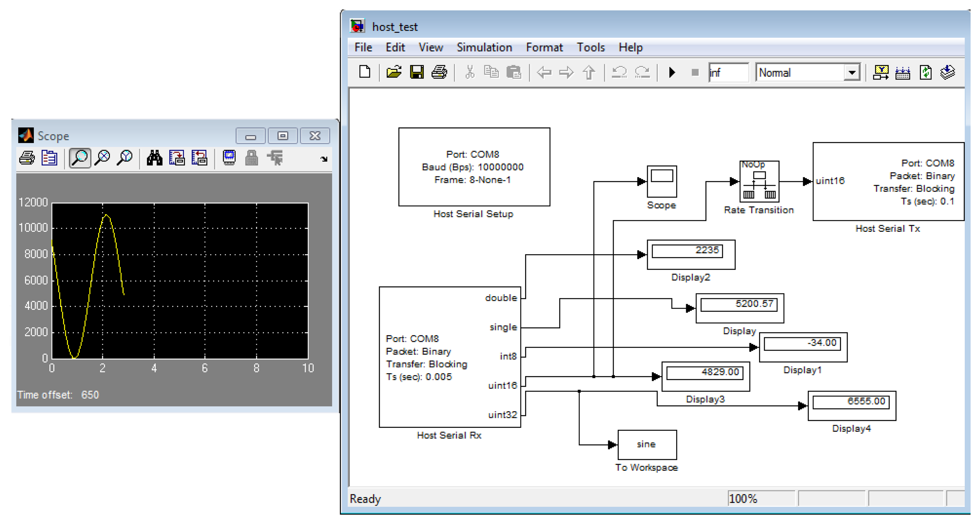Click Print icon in host_test toolbar
This screenshot has width=980, height=525.
click(x=439, y=72)
